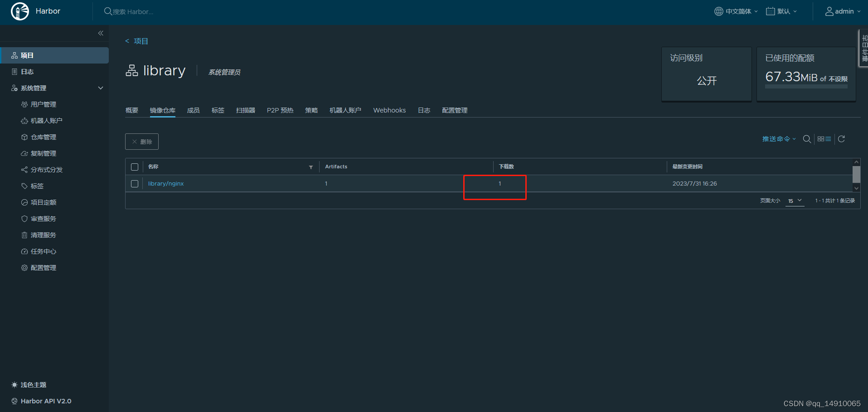
Task: Switch to card view icon
Action: [x=821, y=139]
